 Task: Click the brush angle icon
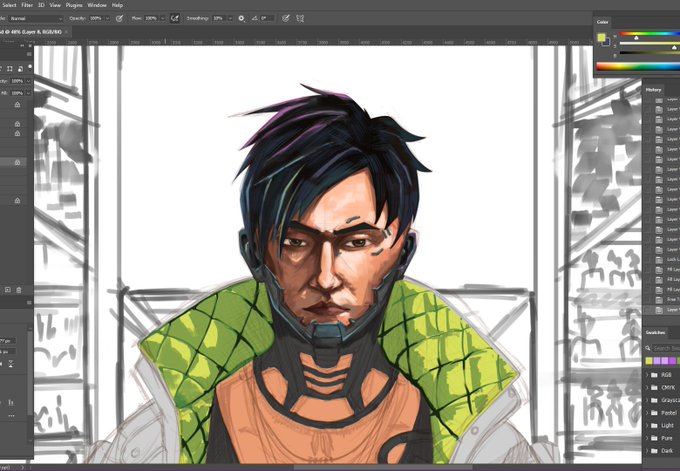[x=254, y=19]
